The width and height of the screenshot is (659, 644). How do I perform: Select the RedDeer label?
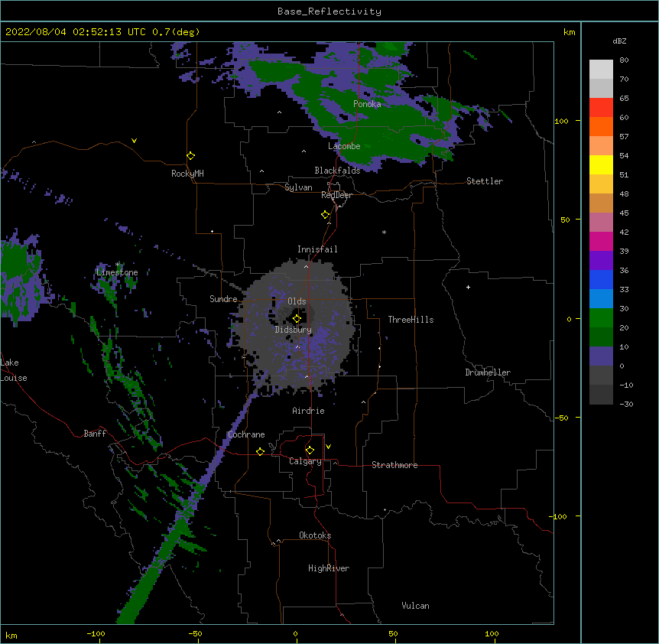tap(336, 195)
